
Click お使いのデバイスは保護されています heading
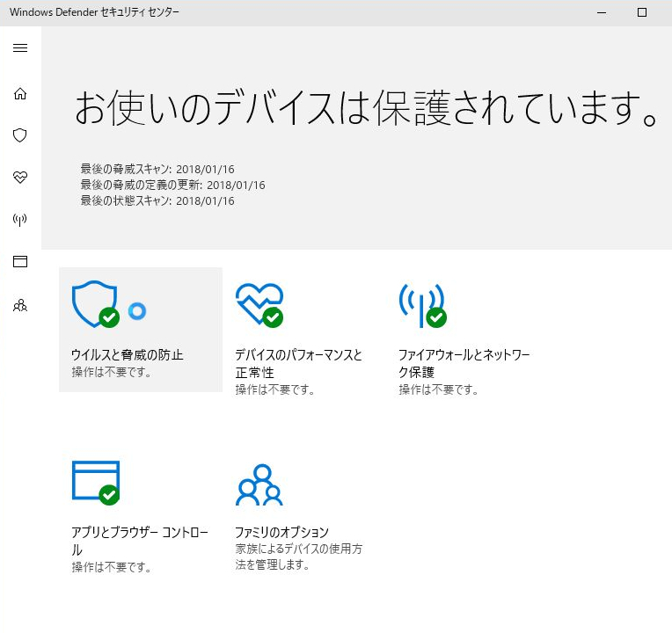coord(366,108)
